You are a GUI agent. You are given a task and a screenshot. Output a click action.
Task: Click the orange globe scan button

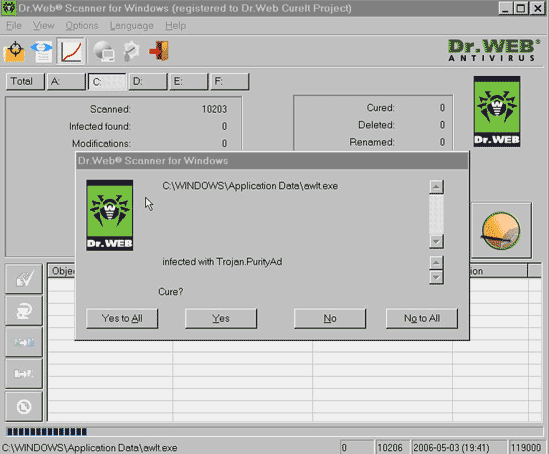click(501, 230)
